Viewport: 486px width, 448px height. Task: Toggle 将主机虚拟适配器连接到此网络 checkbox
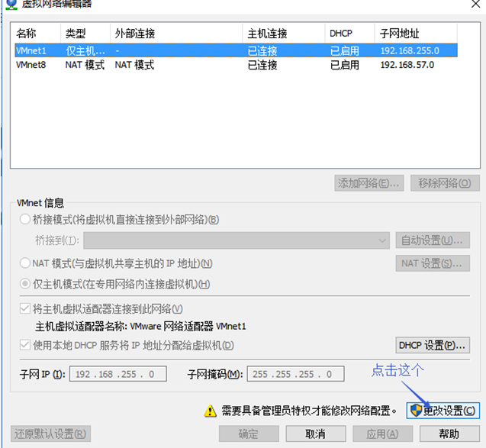(24, 309)
